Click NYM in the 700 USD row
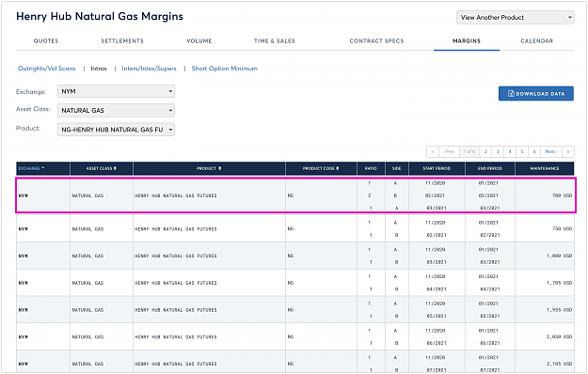 pos(24,195)
